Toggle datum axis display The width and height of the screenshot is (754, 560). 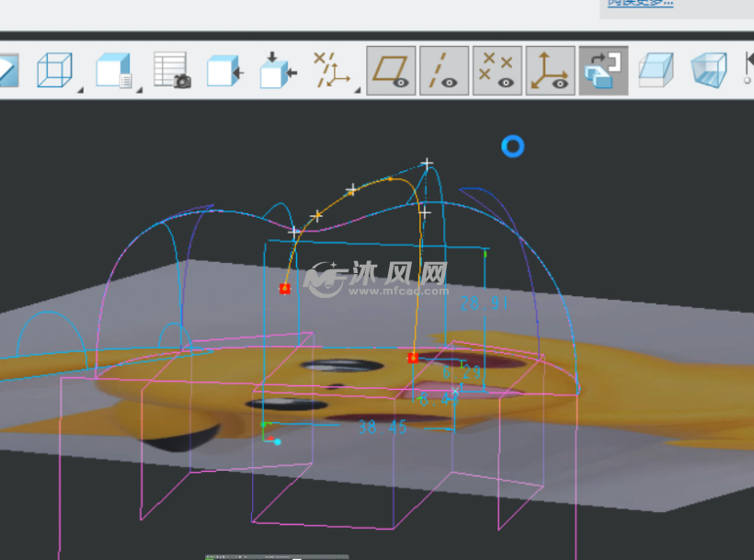(444, 71)
